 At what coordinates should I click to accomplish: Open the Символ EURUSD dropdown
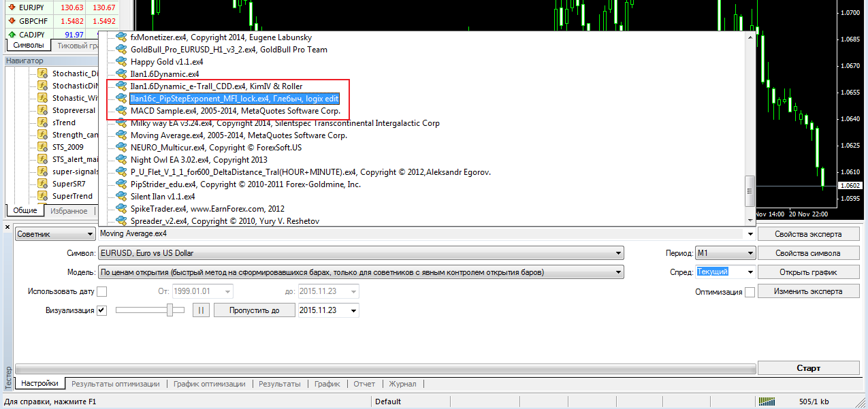(x=360, y=253)
